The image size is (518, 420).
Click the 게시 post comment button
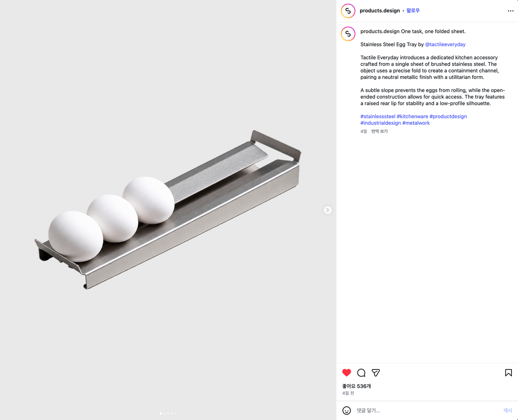[508, 411]
